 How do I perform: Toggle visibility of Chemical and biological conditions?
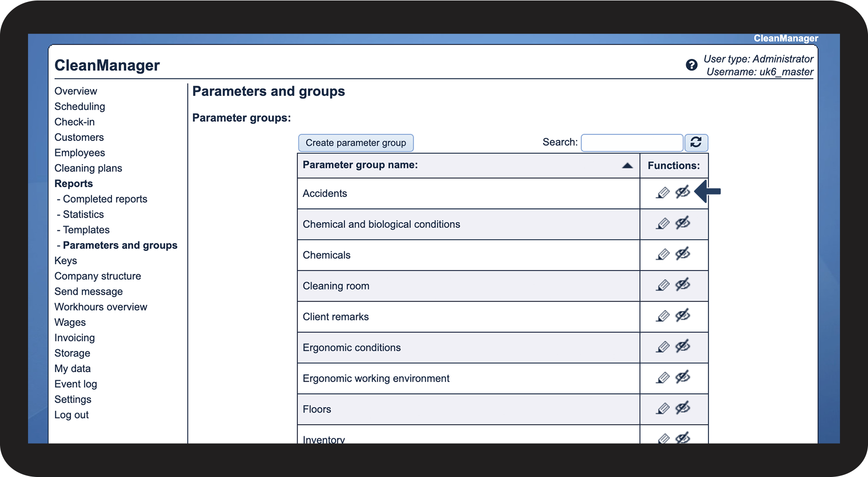point(682,223)
